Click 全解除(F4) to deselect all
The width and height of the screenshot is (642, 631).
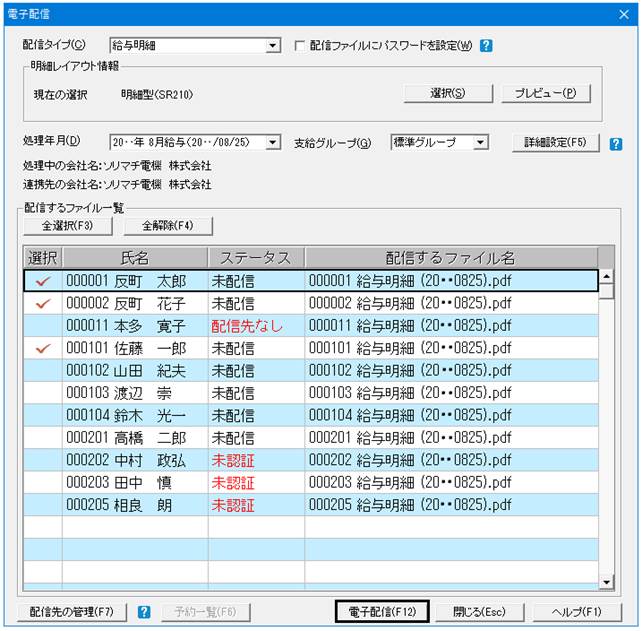click(168, 226)
